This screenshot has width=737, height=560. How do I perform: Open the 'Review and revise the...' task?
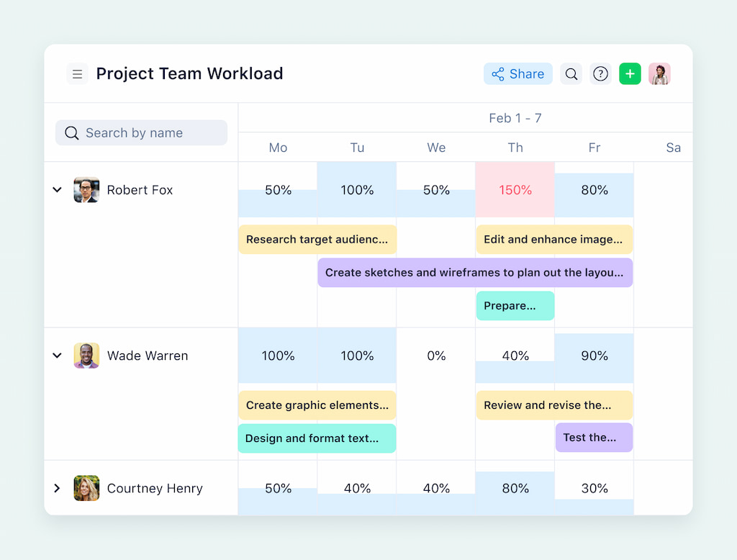(554, 405)
